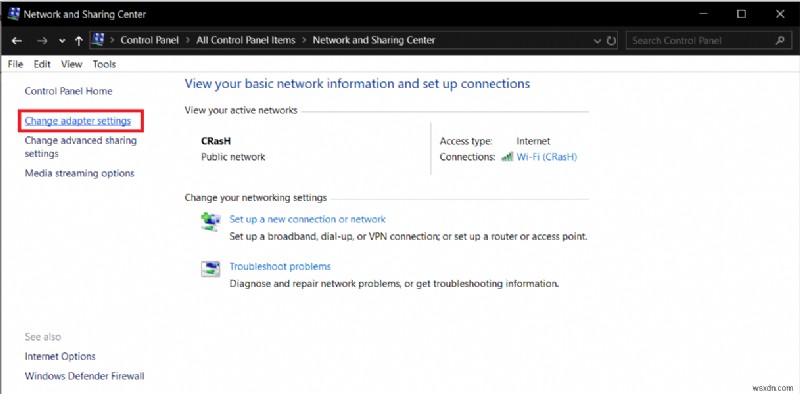Click the Troubleshoot problems icon
Image resolution: width=800 pixels, height=394 pixels.
[x=210, y=268]
